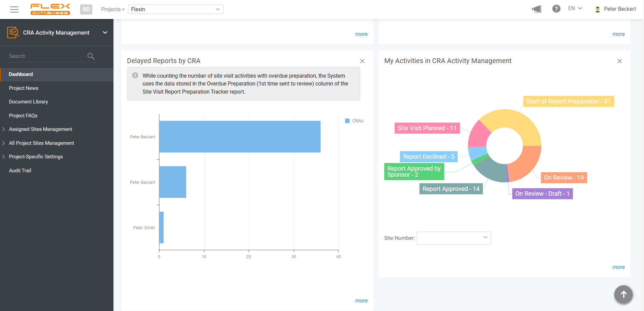Click the scroll-to-top arrow button
The height and width of the screenshot is (311, 644).
(623, 294)
